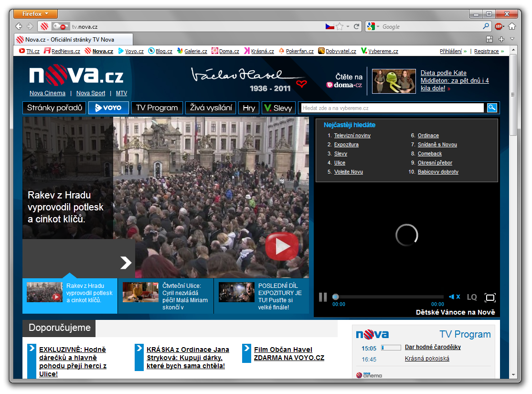Open the Živá vysílání navigation item

pyautogui.click(x=211, y=108)
